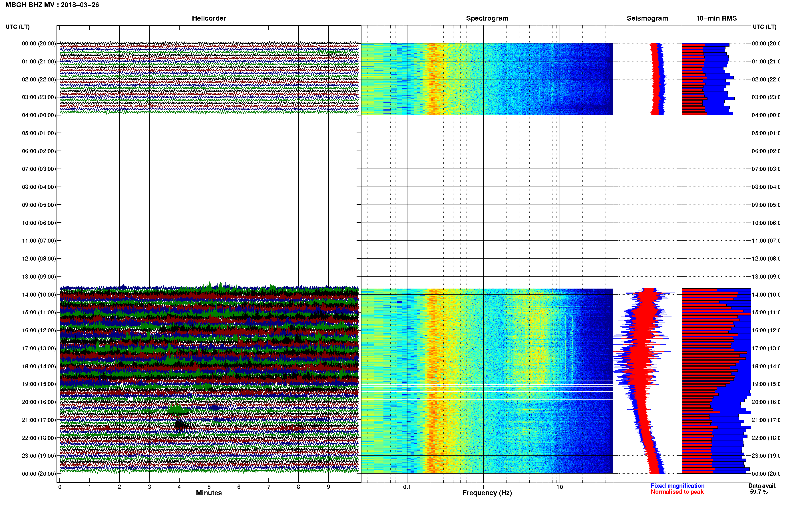Viewport: 812px width, 508px height.
Task: Click the top red RMS bar at 00:00
Action: [693, 45]
